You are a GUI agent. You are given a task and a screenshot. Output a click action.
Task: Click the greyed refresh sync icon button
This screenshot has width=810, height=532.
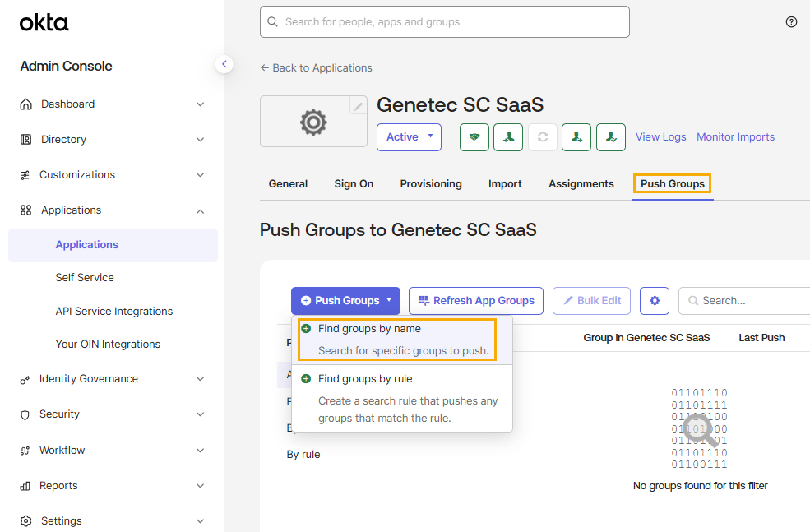tap(543, 137)
